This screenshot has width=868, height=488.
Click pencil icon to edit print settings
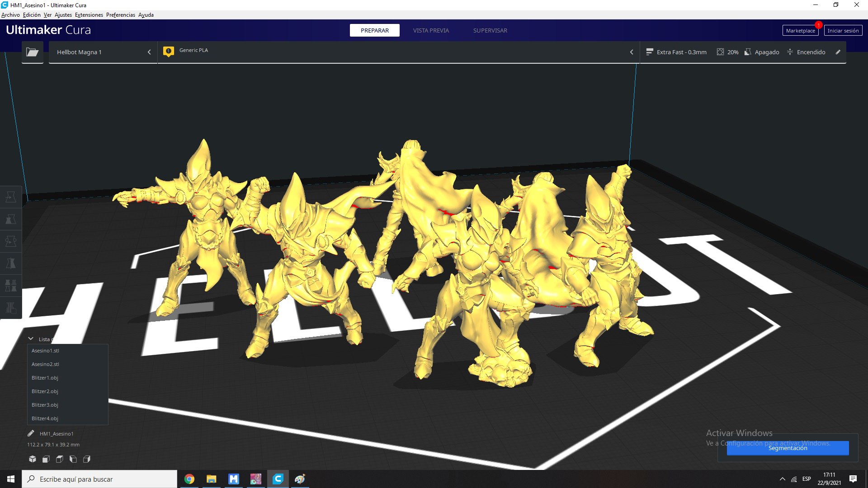(x=838, y=52)
